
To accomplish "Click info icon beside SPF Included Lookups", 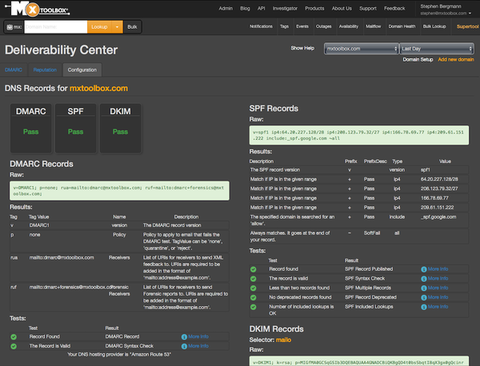I will [x=424, y=307].
